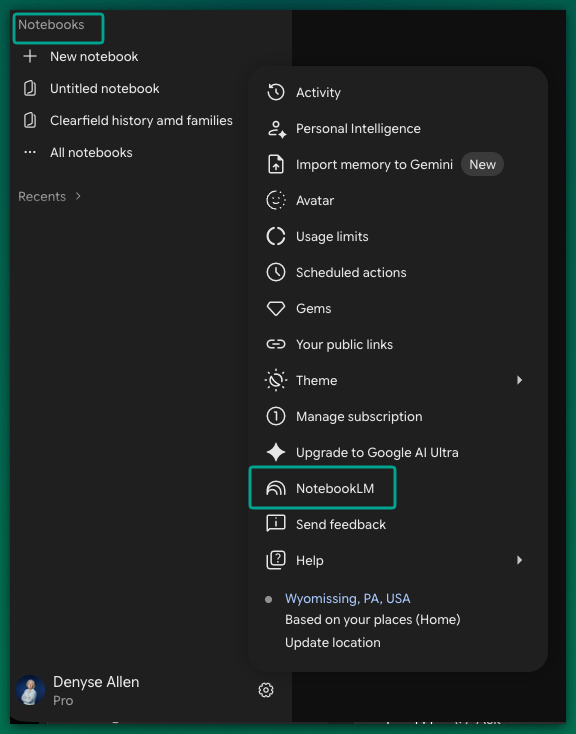Open the Gems menu entry

[x=398, y=308]
